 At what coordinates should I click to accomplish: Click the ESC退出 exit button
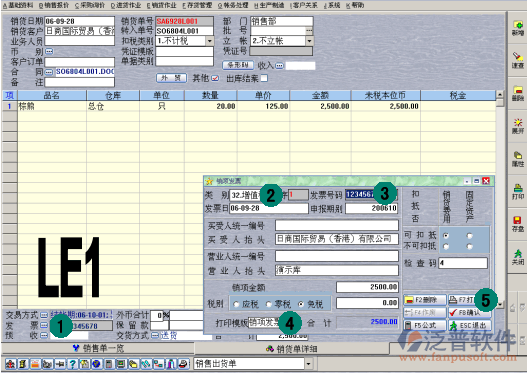pos(470,325)
